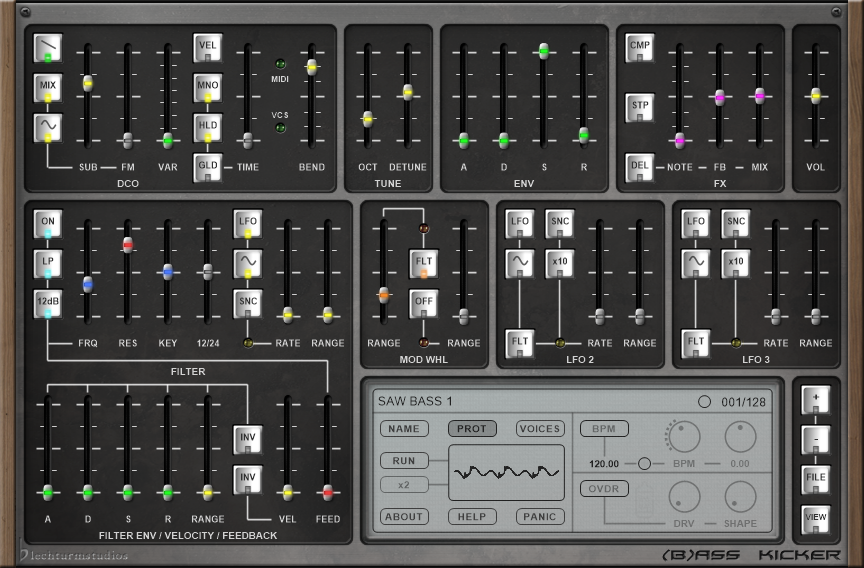Click the SAW BASS 1 preset name
The image size is (864, 568).
click(x=415, y=402)
